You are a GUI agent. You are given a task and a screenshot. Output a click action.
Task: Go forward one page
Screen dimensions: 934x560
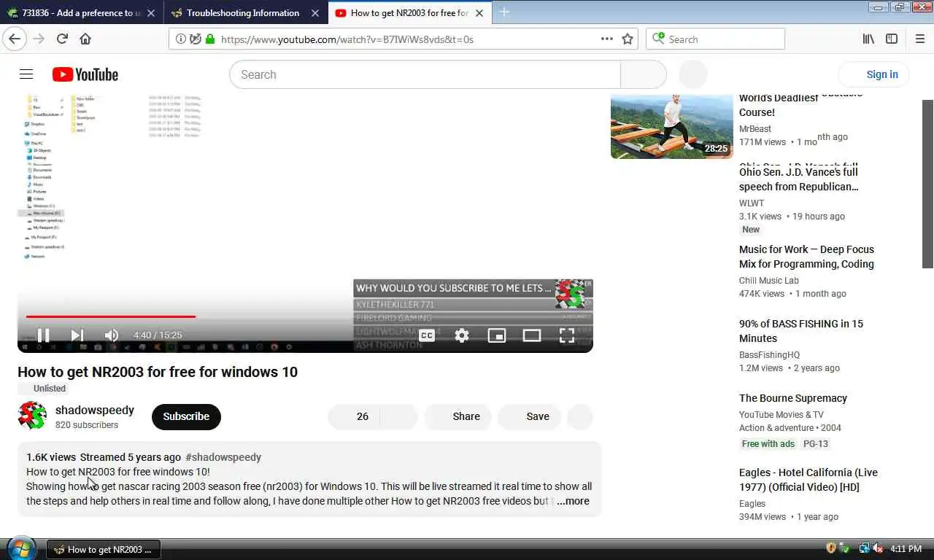click(39, 39)
